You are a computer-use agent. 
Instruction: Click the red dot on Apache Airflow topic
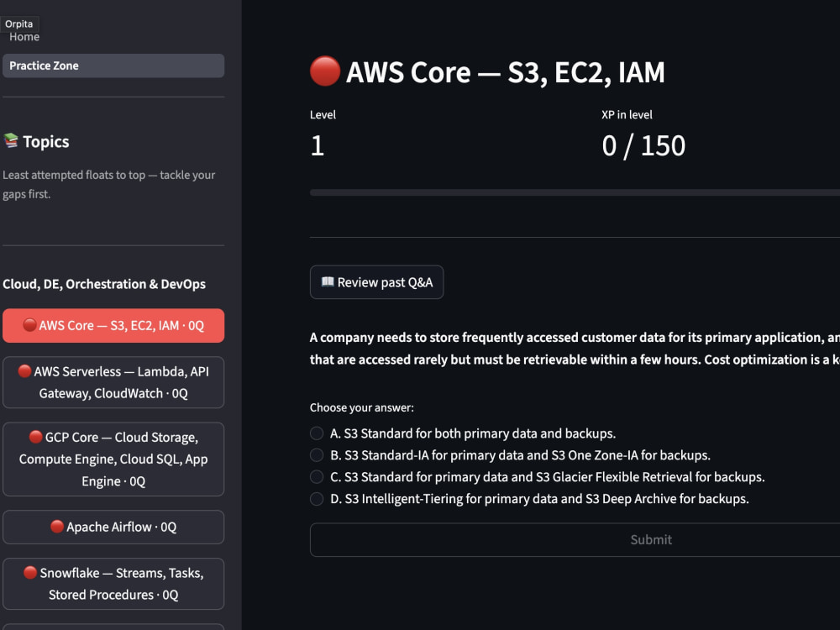pyautogui.click(x=57, y=527)
